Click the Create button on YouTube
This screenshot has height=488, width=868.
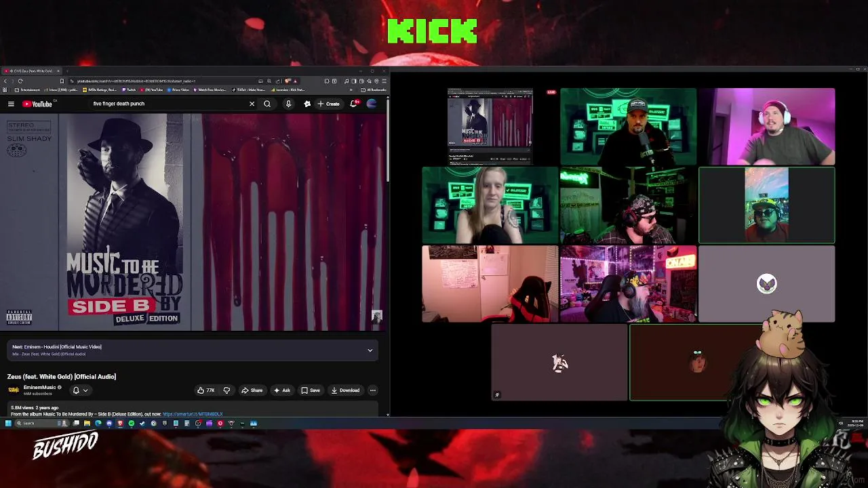329,104
